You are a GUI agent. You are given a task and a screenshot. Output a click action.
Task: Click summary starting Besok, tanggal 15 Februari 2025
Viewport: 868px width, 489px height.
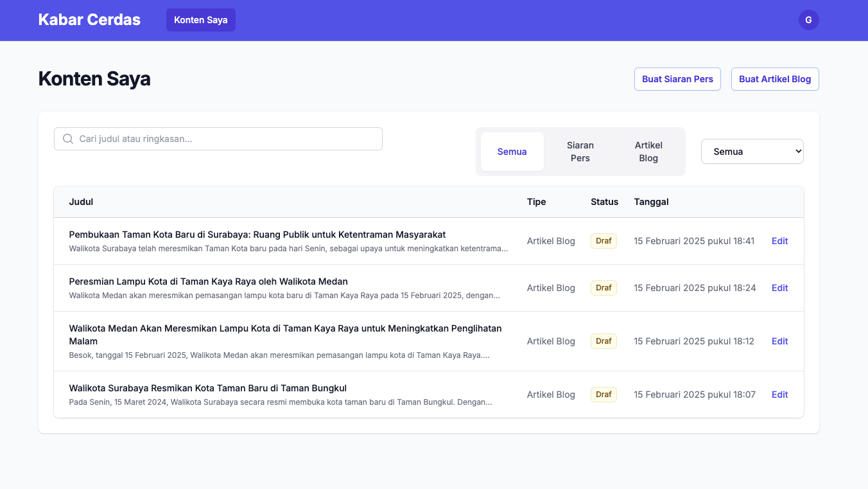pyautogui.click(x=279, y=355)
